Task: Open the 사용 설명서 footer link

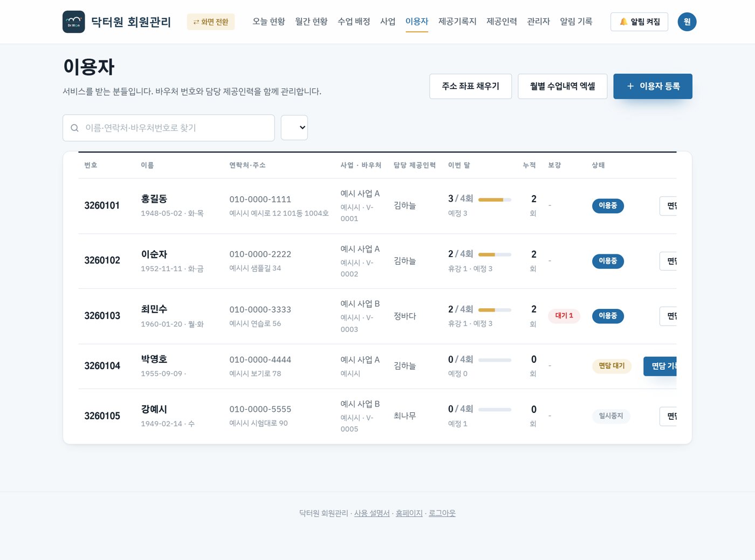Action: pyautogui.click(x=372, y=514)
